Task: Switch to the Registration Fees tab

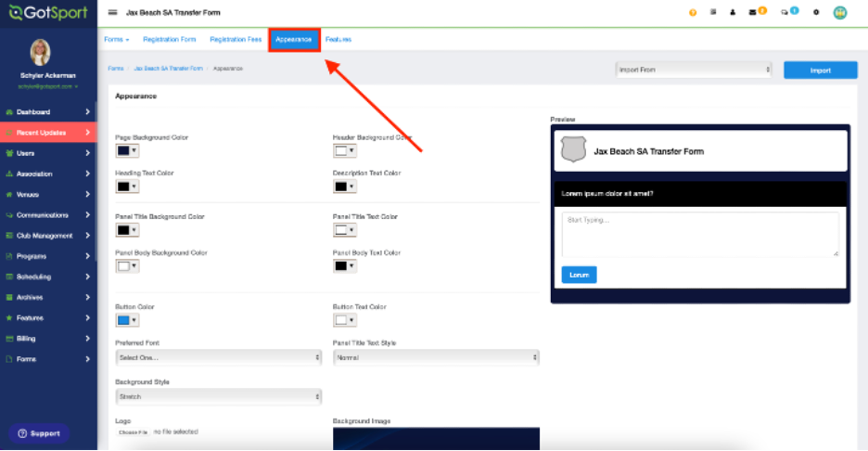Action: coord(236,39)
